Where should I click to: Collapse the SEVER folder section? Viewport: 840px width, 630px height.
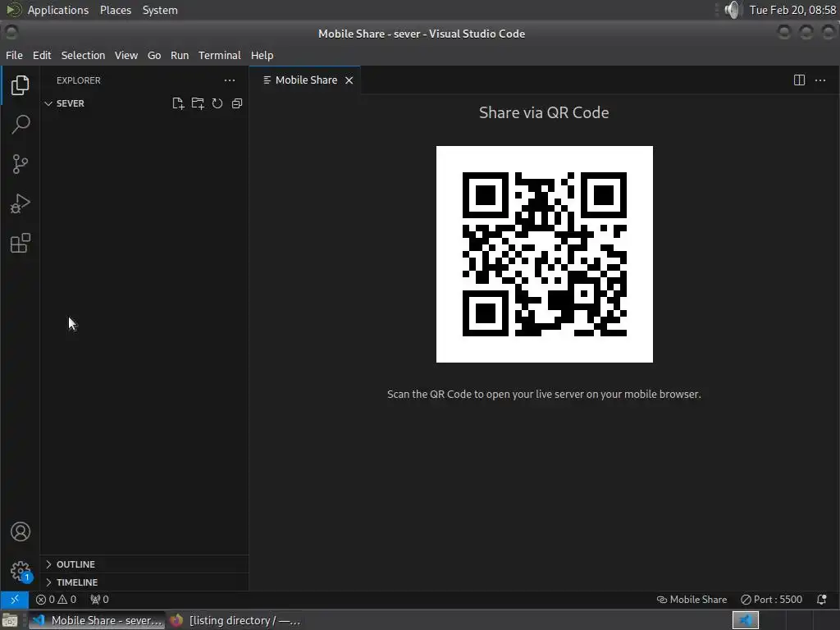coord(71,103)
